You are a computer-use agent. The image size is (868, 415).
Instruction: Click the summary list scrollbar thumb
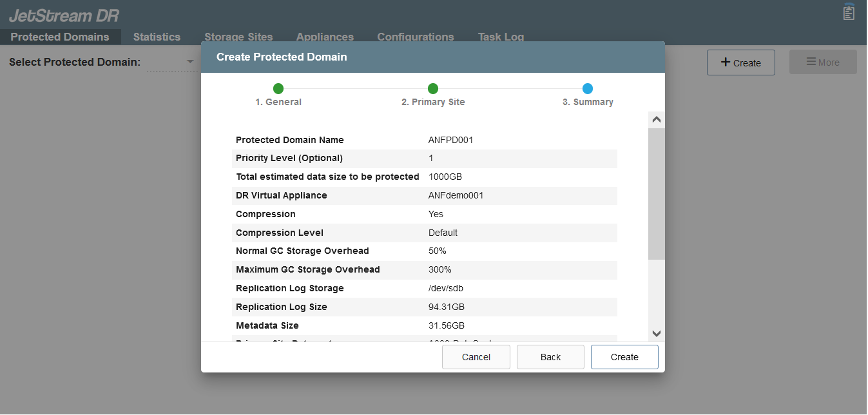(x=657, y=193)
